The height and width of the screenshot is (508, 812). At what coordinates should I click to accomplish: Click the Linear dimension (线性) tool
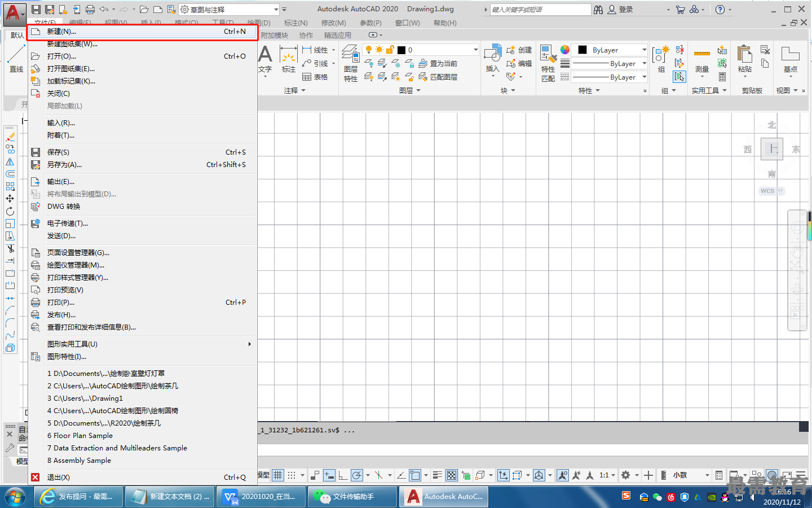315,50
